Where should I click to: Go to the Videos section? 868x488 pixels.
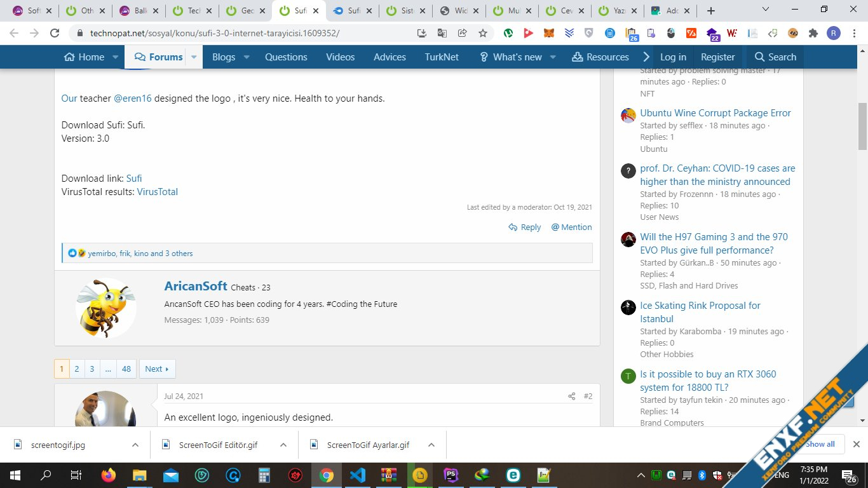coord(340,57)
